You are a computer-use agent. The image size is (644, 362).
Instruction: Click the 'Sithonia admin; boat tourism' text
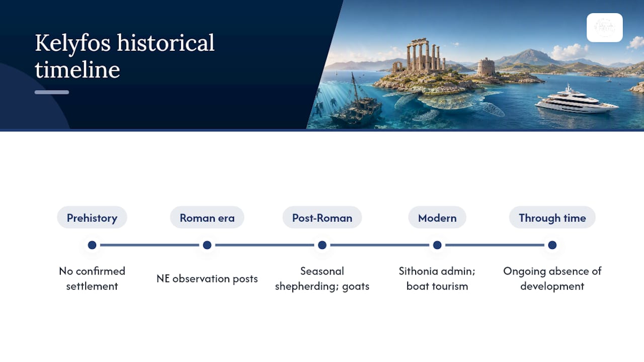tap(437, 279)
